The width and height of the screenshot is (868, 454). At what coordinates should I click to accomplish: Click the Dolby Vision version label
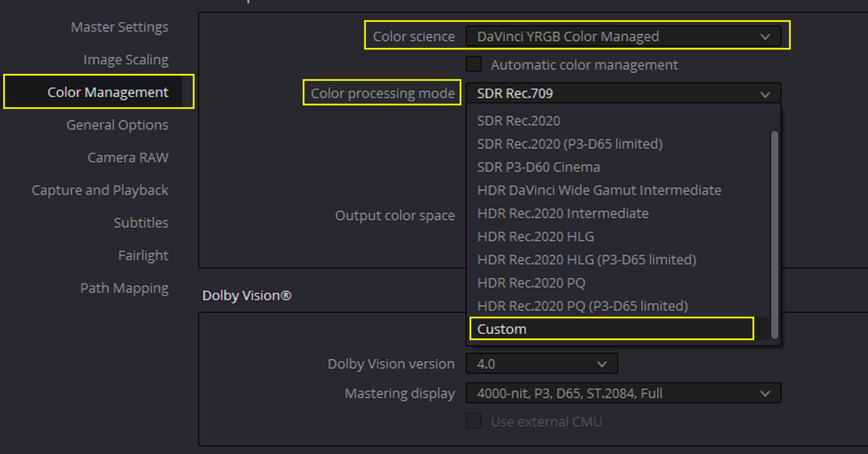[391, 364]
